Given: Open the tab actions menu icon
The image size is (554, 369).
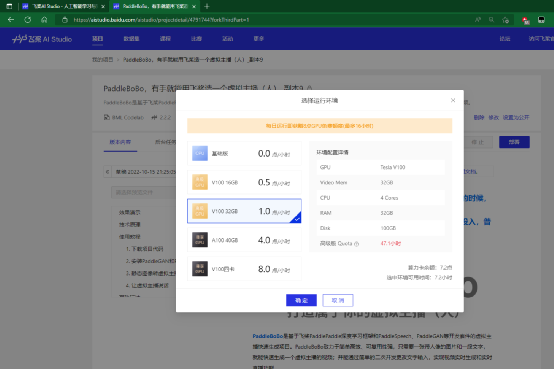Looking at the screenshot, I should coord(9,6).
